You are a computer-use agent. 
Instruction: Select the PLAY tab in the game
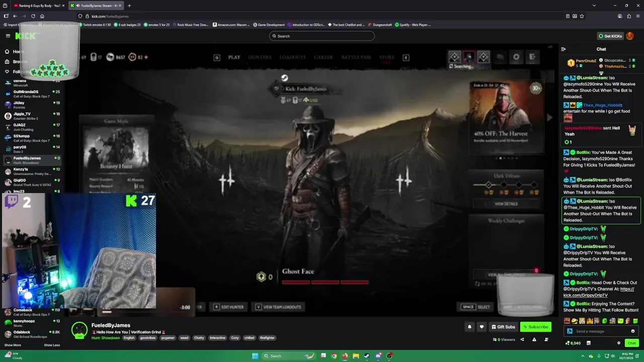click(x=234, y=57)
